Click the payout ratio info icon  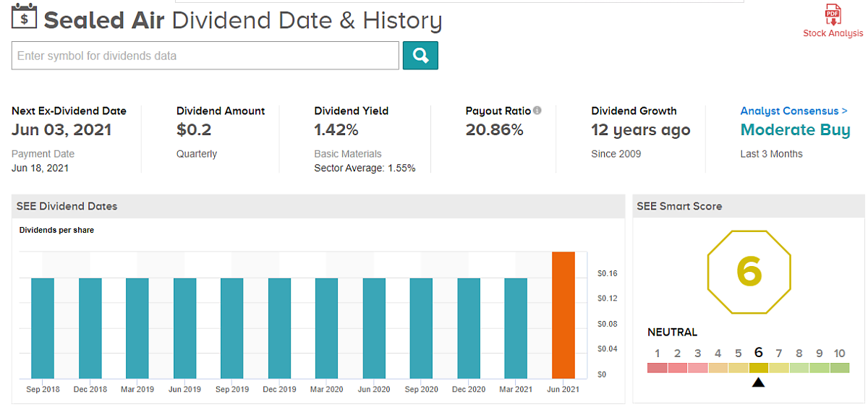[x=537, y=111]
